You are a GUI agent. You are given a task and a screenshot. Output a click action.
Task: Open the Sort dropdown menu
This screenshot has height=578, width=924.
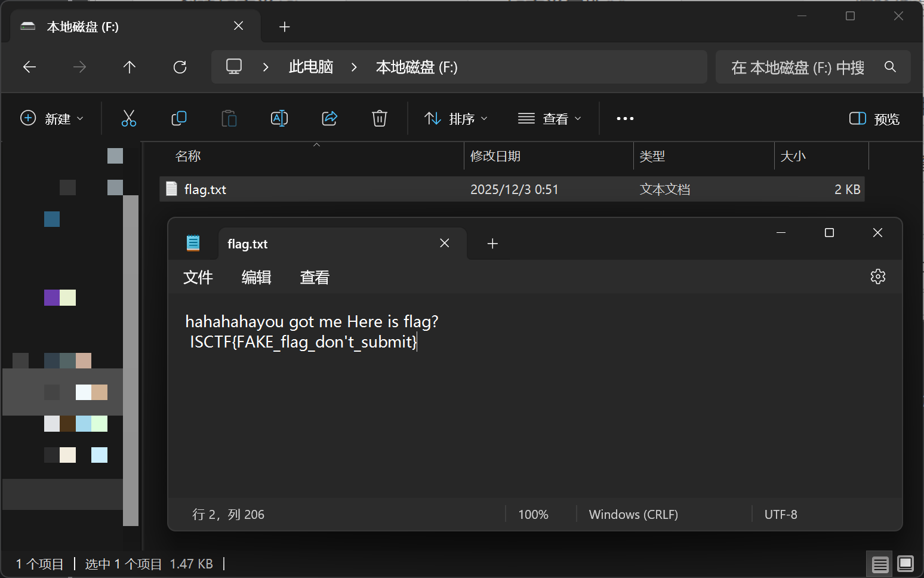(x=456, y=119)
